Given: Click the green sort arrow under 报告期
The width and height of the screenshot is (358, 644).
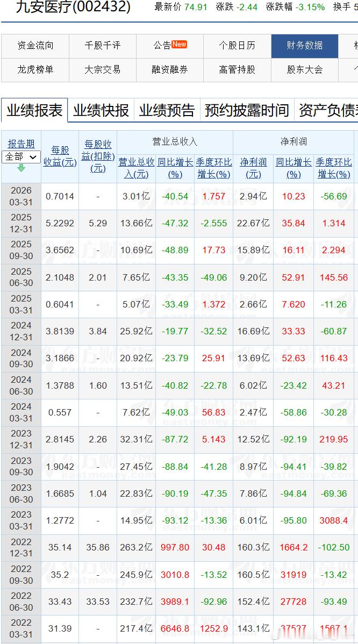Looking at the screenshot, I should tap(21, 168).
